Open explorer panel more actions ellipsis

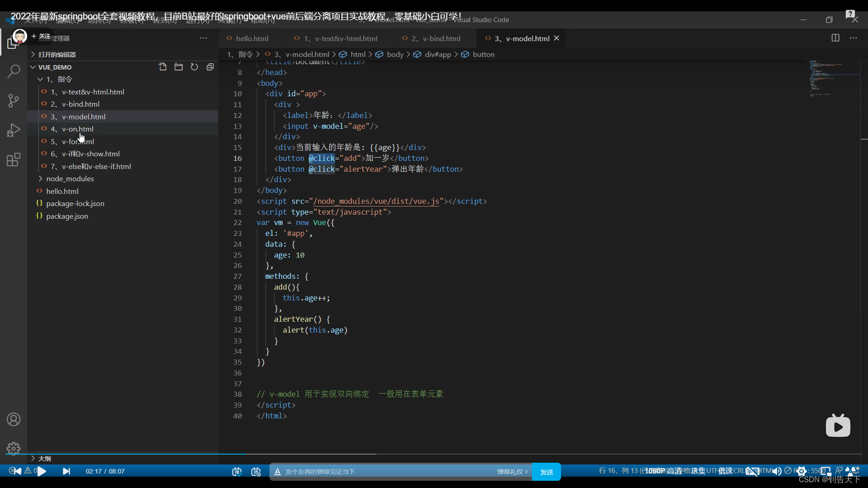203,38
